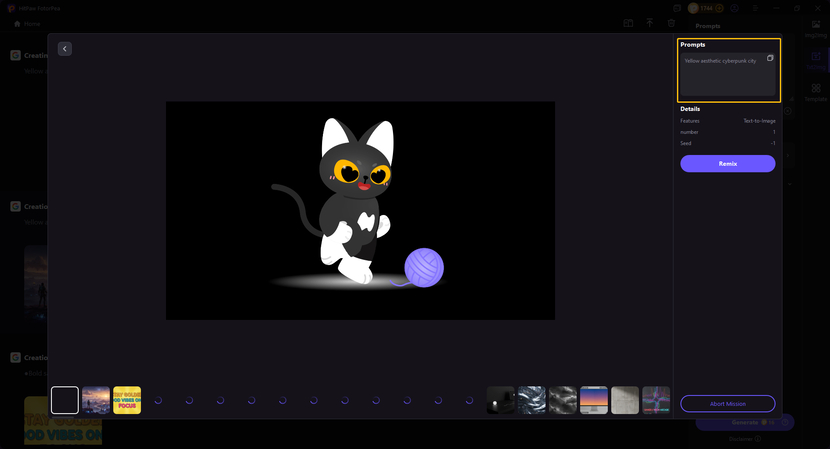The width and height of the screenshot is (830, 449).
Task: Pick the last glitch-colored thumbnail
Action: pyautogui.click(x=656, y=400)
